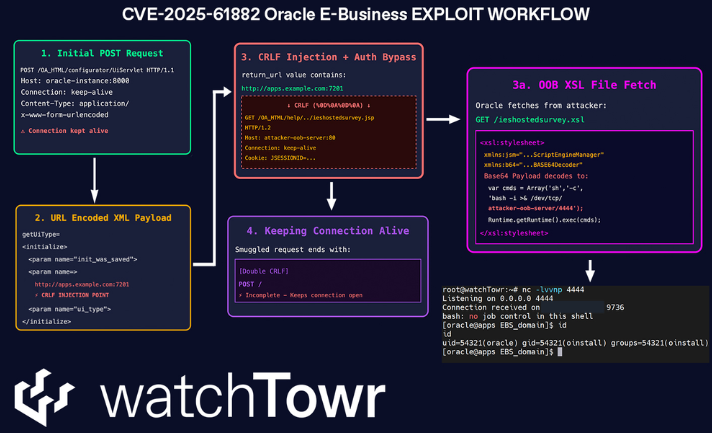Click "3. CRLF Injection + Auth Bypass" heading
Screen dimensions: 712x433
[328, 57]
